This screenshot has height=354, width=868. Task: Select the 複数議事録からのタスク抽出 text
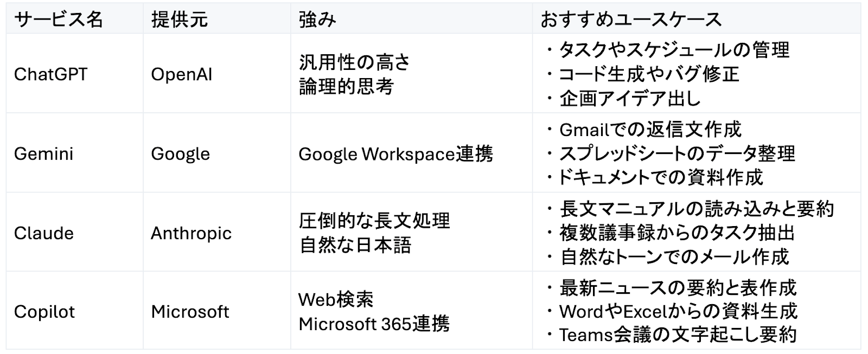677,233
